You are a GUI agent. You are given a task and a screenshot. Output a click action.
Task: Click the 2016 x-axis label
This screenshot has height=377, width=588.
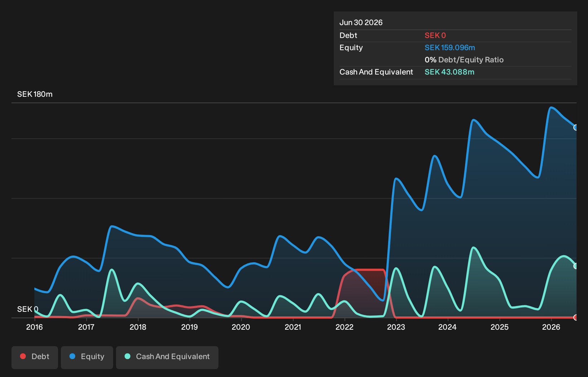[34, 327]
